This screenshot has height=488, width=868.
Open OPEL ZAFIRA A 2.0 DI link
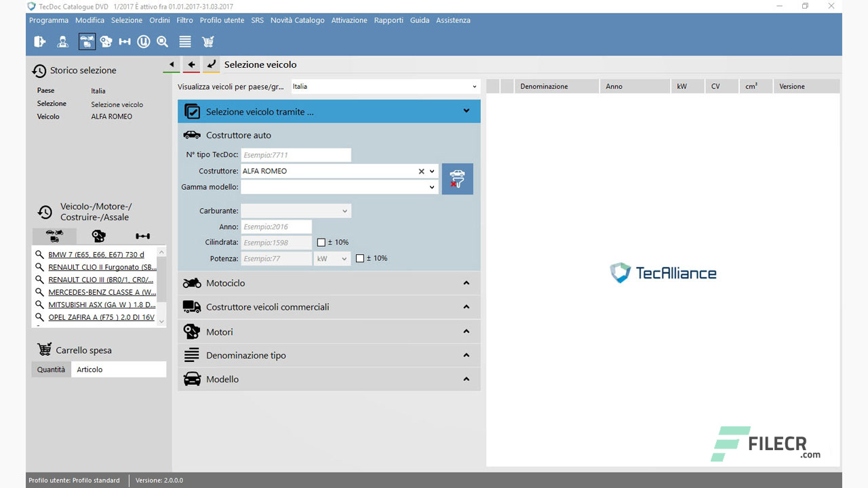pos(102,317)
